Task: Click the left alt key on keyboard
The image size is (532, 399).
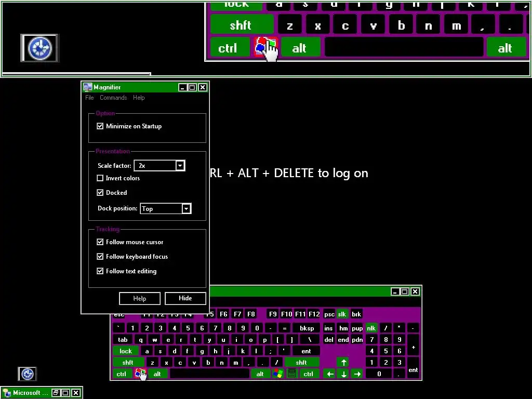Action: pos(157,374)
